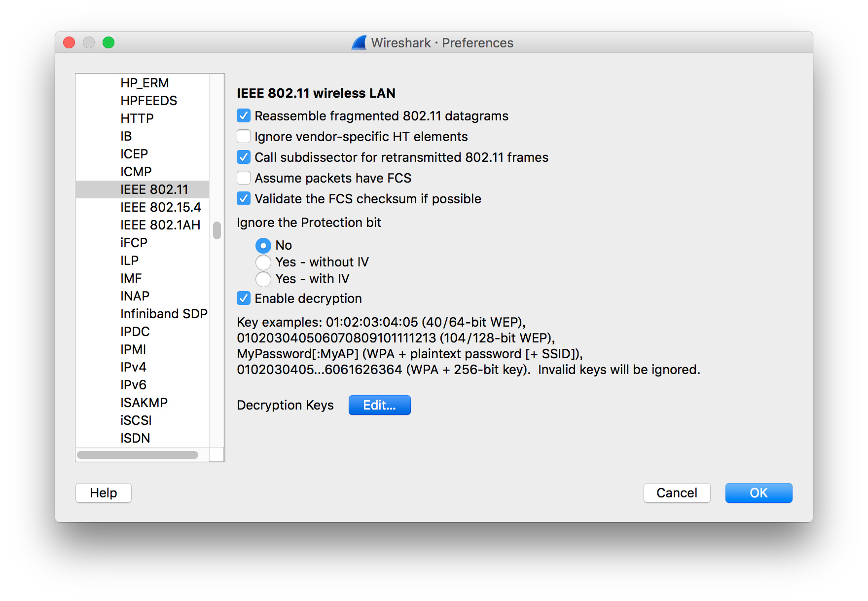The height and width of the screenshot is (601, 868).
Task: Click the protocol list horizontal scrollbar
Action: 138,455
